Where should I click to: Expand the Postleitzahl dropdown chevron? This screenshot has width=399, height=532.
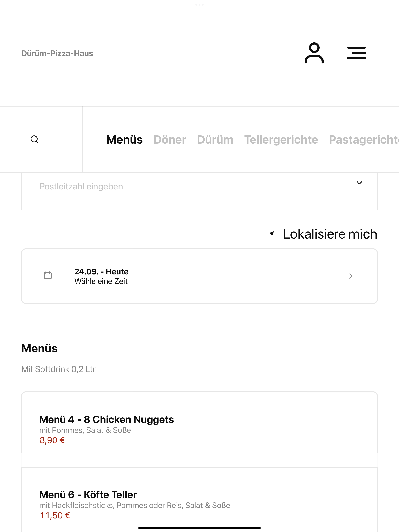pos(359,183)
